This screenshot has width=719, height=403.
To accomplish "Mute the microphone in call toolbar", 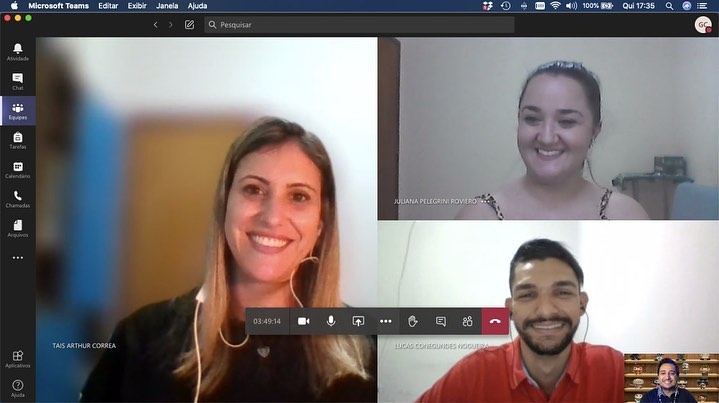I will click(x=331, y=321).
